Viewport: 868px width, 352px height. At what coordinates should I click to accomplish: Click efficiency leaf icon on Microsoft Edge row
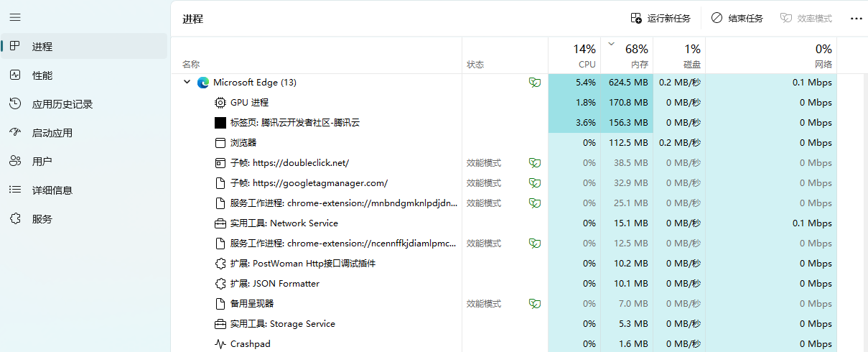(x=534, y=83)
